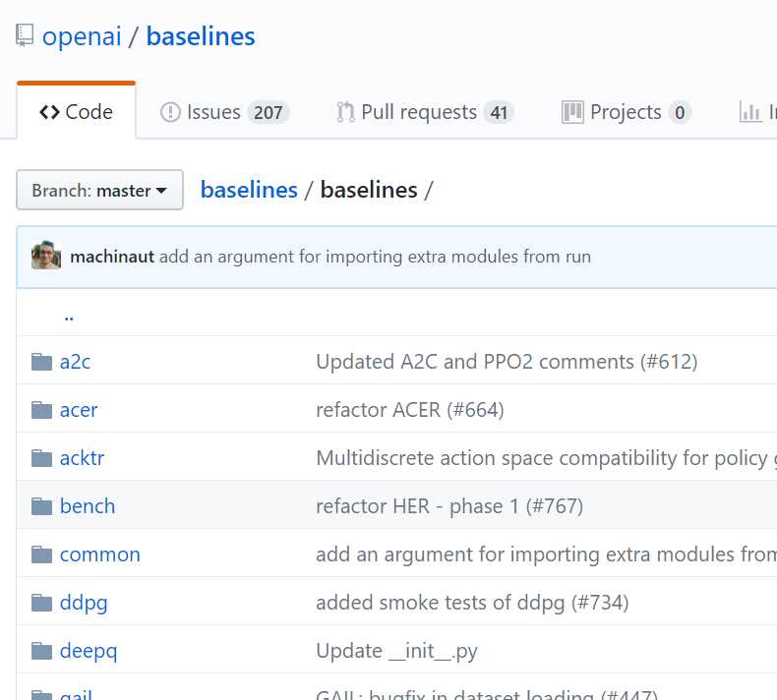Click the common folder icon

(41, 554)
